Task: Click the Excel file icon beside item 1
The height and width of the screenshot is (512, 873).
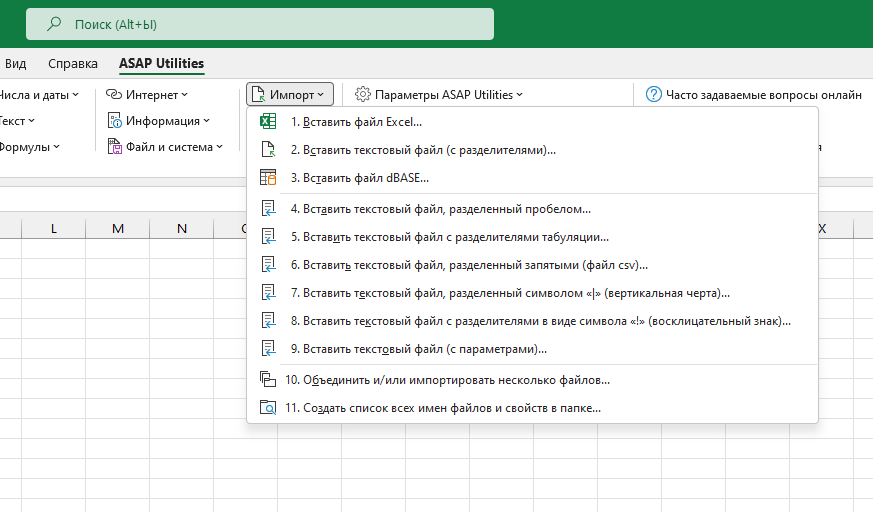Action: point(268,122)
